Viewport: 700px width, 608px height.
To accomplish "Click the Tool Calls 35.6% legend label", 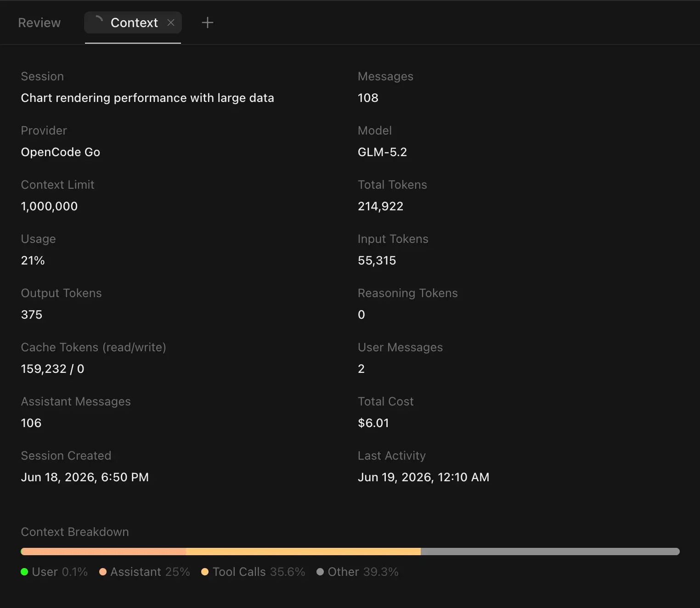I will coord(259,572).
